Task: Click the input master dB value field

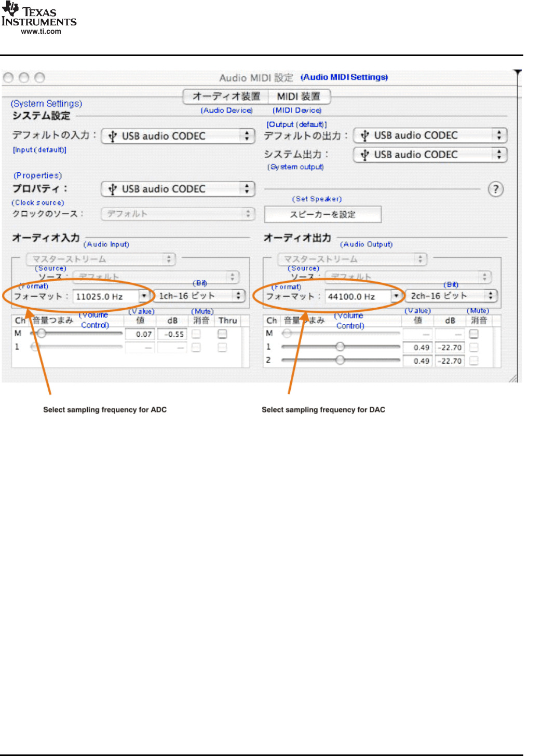Action: 172,335
